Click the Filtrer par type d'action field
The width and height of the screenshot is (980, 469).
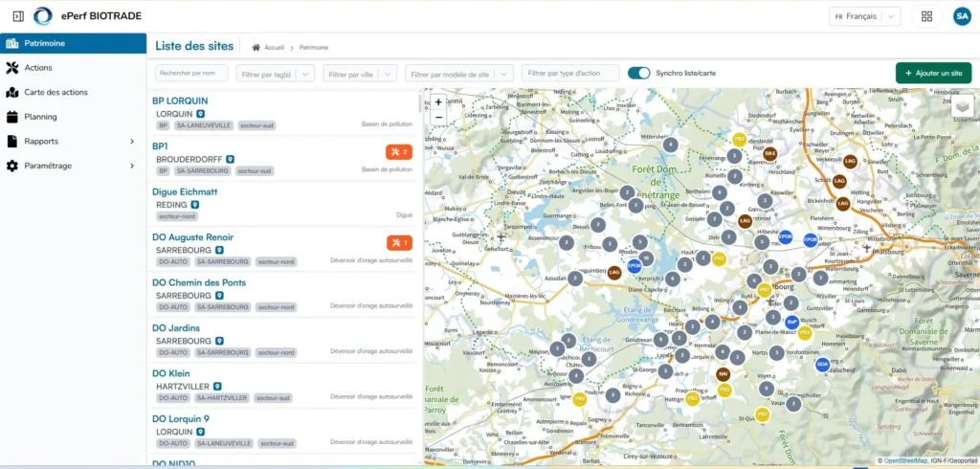[x=570, y=73]
